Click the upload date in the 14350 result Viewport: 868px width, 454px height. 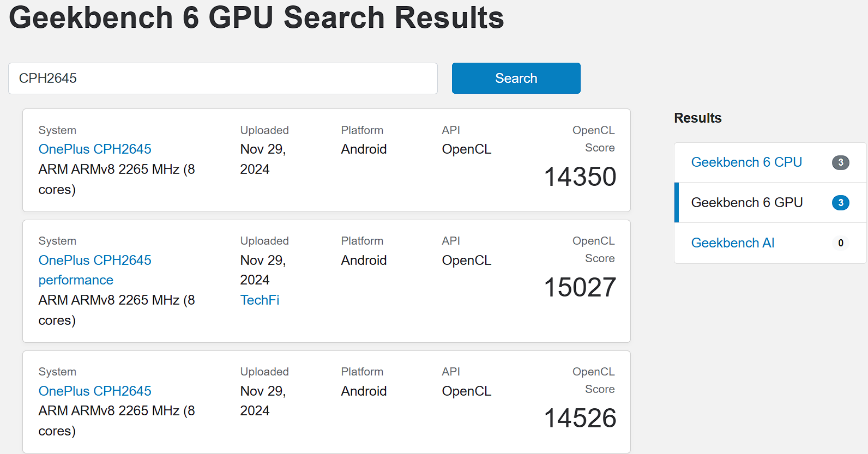coord(263,159)
